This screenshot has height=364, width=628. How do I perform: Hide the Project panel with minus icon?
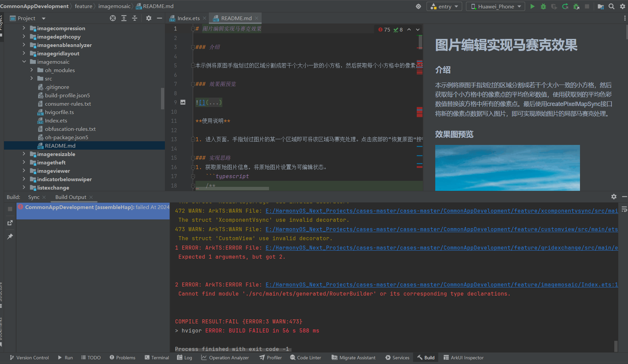pos(160,18)
